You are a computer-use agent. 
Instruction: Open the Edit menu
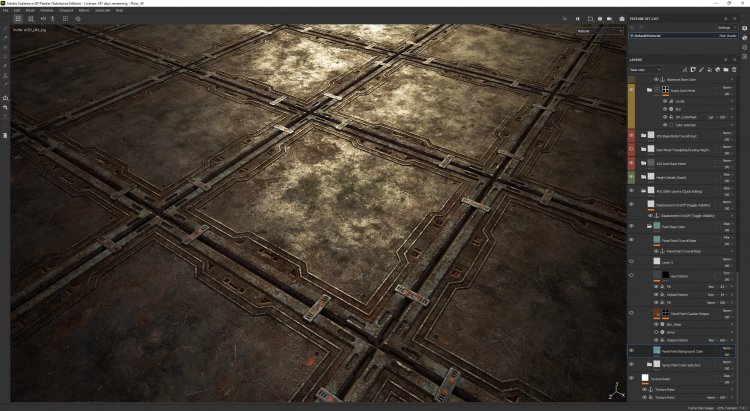[17, 10]
